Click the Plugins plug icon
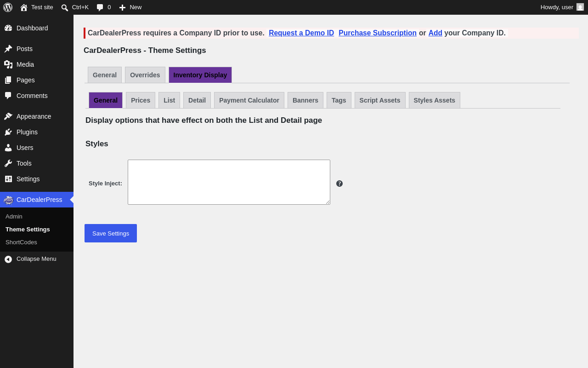588x368 pixels. point(8,132)
